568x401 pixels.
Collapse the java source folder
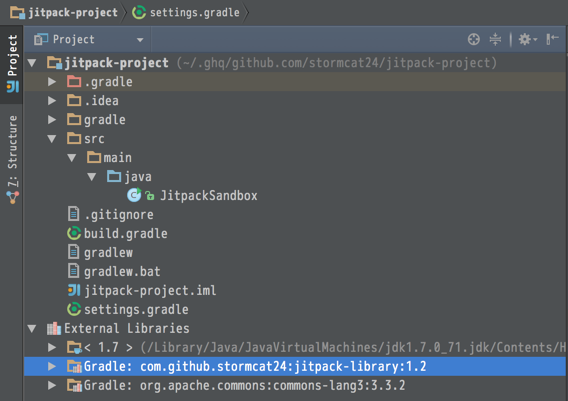(92, 177)
